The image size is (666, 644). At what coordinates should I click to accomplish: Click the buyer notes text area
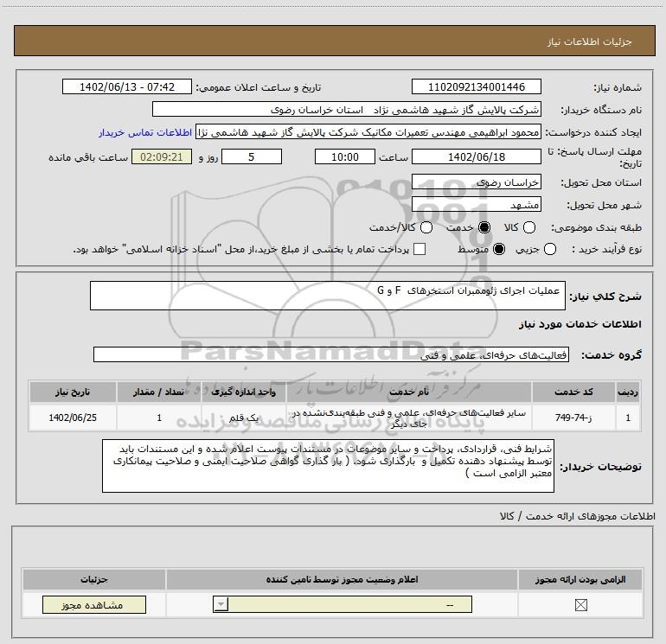(328, 466)
